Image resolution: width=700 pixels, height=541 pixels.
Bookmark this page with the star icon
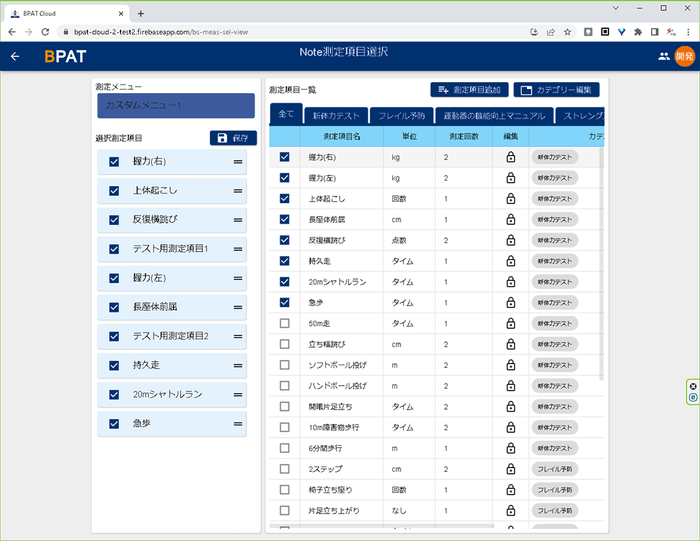point(567,32)
